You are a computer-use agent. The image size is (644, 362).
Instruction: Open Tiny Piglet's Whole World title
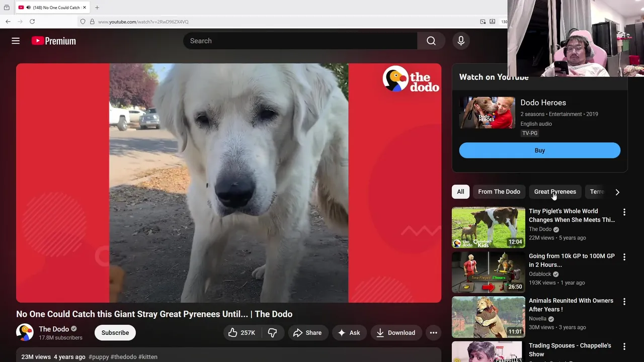572,215
